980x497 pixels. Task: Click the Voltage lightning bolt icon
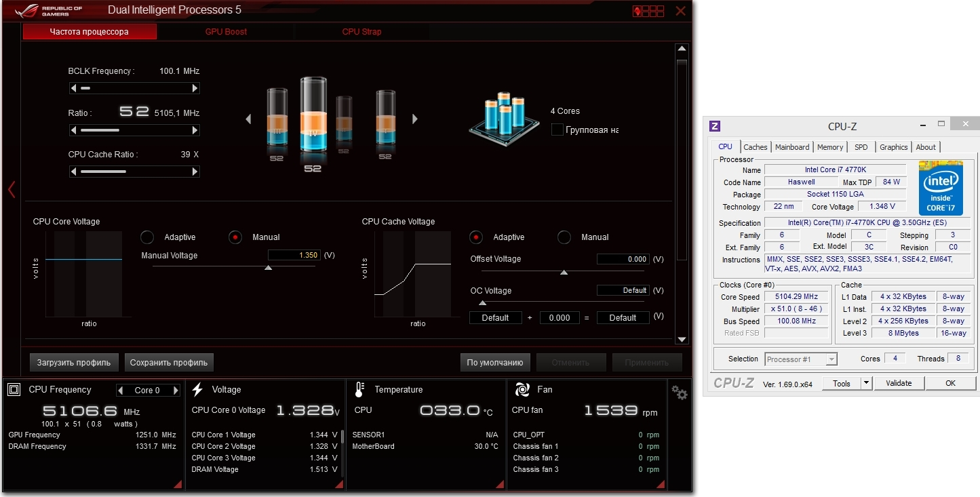coord(197,389)
